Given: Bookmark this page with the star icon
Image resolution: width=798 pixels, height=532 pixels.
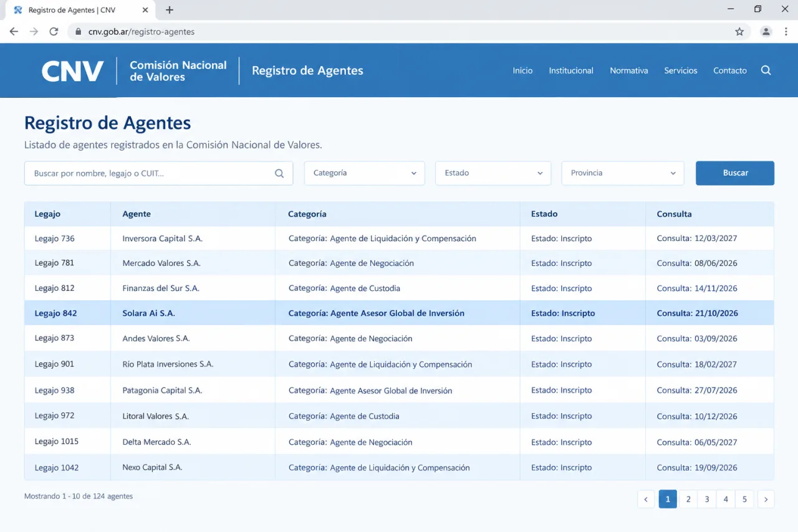Looking at the screenshot, I should pyautogui.click(x=739, y=32).
